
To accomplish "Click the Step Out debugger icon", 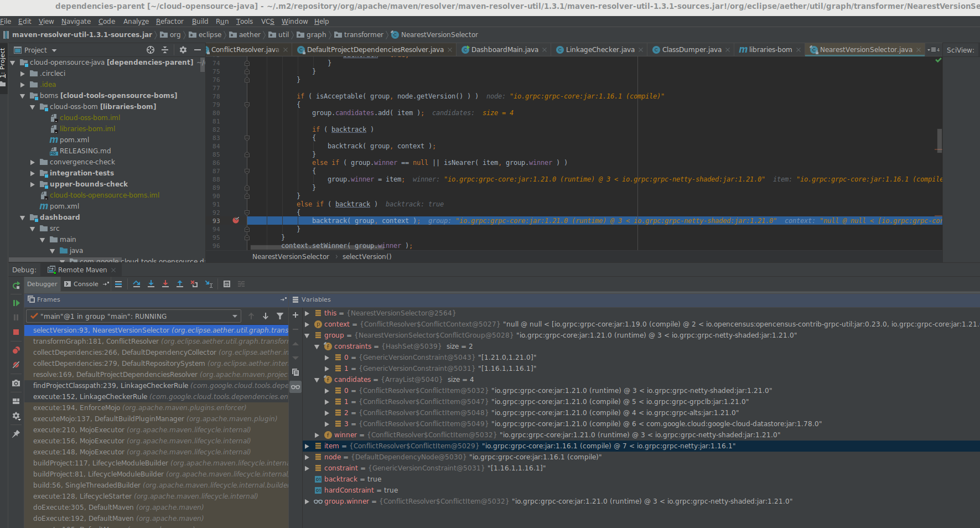I will pos(179,284).
